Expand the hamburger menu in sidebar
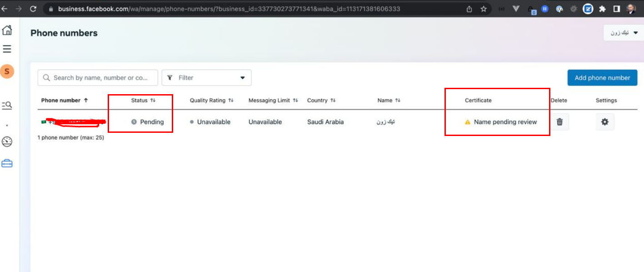The height and width of the screenshot is (272, 644). 7,49
